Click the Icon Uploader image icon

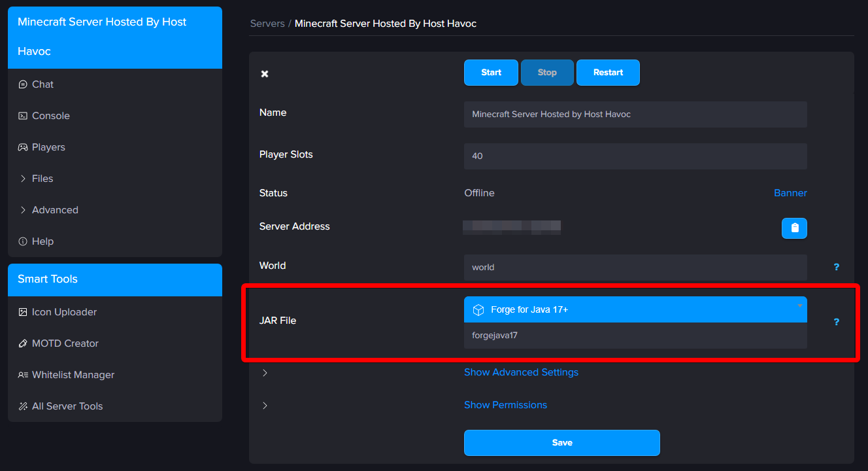(x=23, y=312)
